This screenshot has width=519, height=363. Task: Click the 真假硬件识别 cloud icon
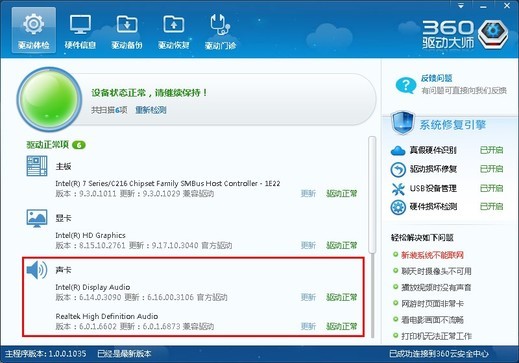(398, 151)
